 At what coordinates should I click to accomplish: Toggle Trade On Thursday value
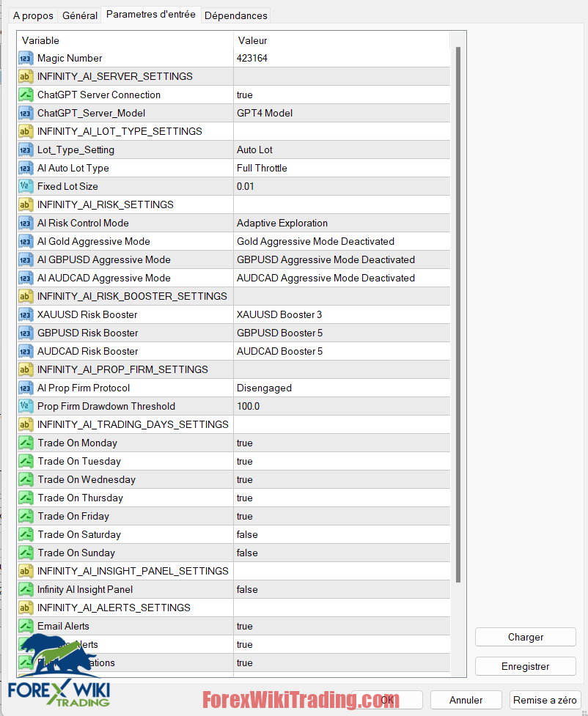[x=342, y=498]
